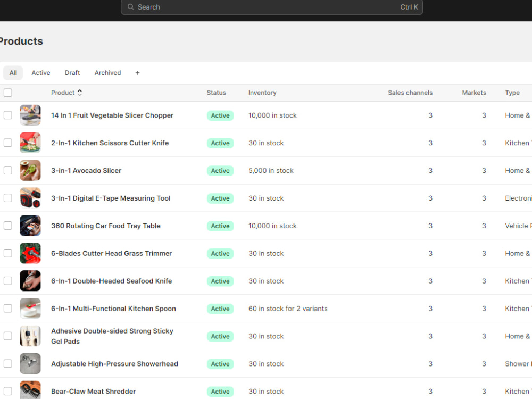Switch to the Draft tab

pyautogui.click(x=72, y=73)
